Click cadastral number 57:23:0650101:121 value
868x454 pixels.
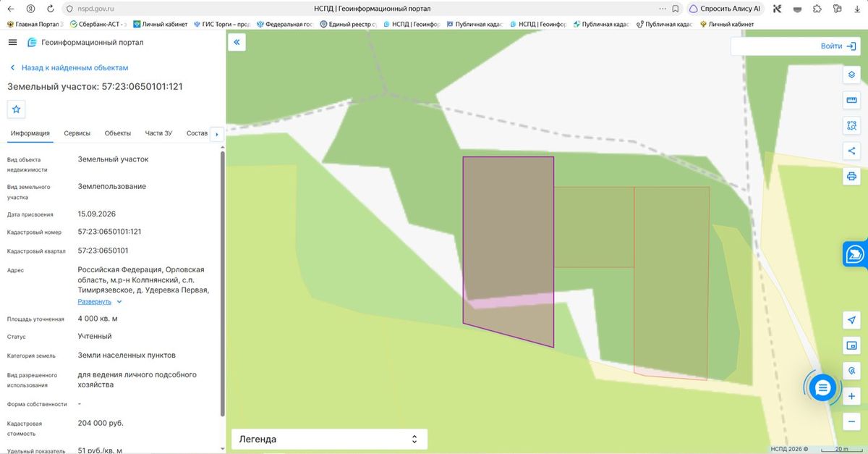[109, 232]
